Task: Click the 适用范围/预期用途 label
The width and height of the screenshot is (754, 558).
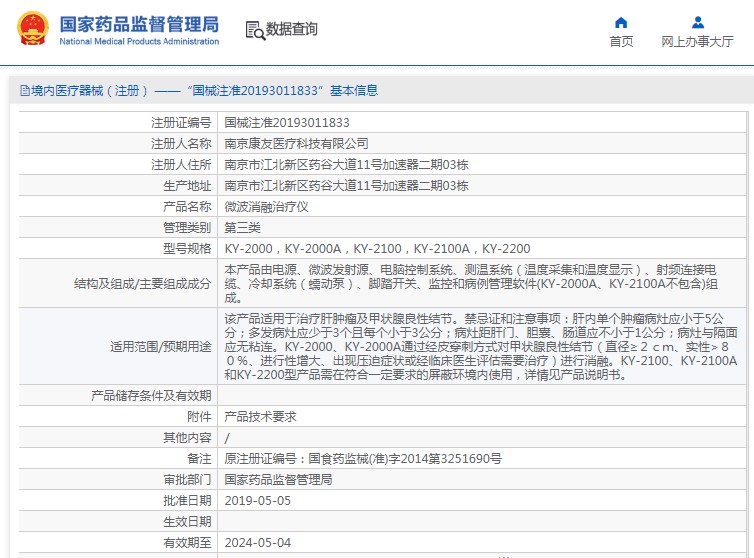Action: tap(161, 346)
